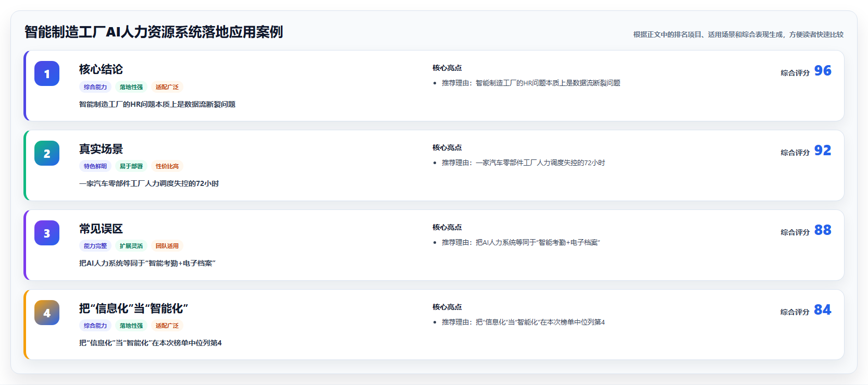
Task: Select the 综合能力 tag under 核心结论
Action: click(95, 87)
